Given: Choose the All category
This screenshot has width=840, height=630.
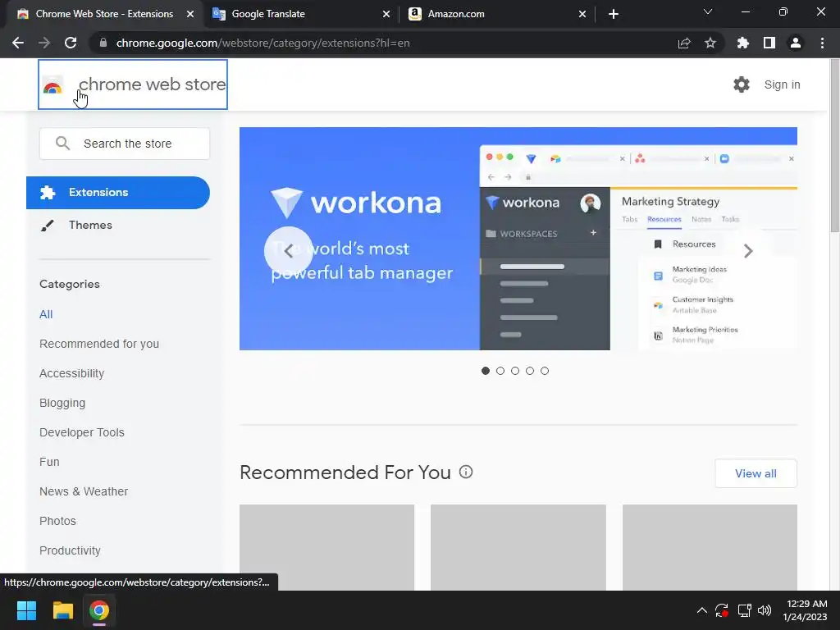Looking at the screenshot, I should tap(46, 314).
